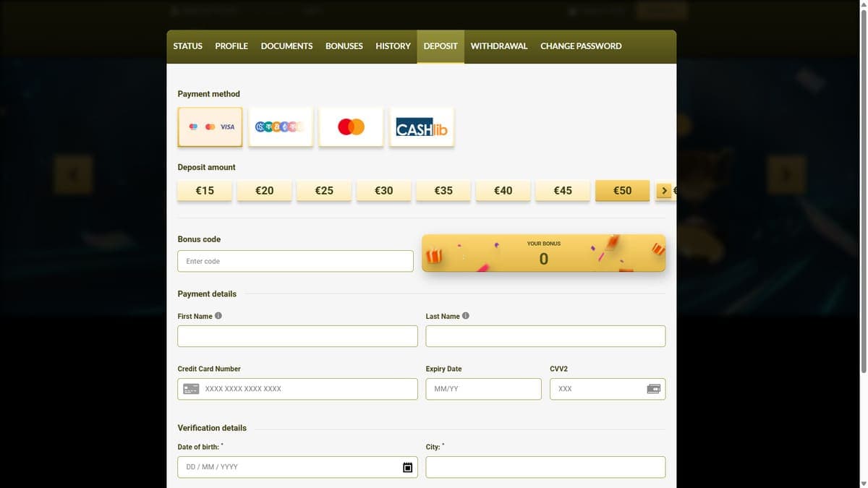Switch to the PROFILE tab

[231, 46]
